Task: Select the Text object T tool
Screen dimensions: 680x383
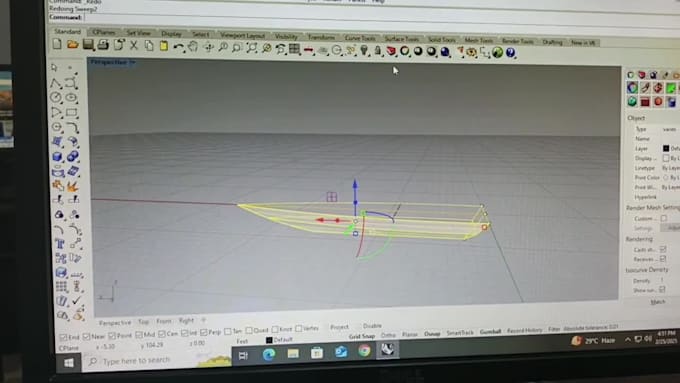Action: click(60, 244)
